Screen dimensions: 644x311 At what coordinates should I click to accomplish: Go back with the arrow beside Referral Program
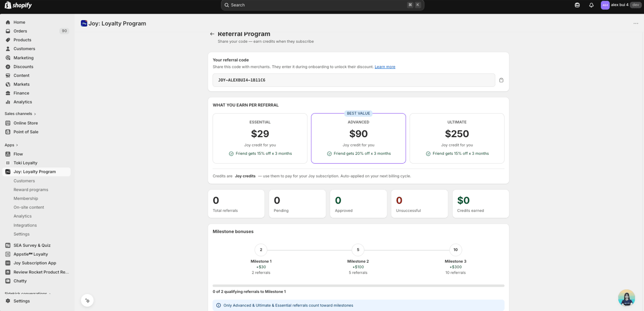tap(212, 34)
